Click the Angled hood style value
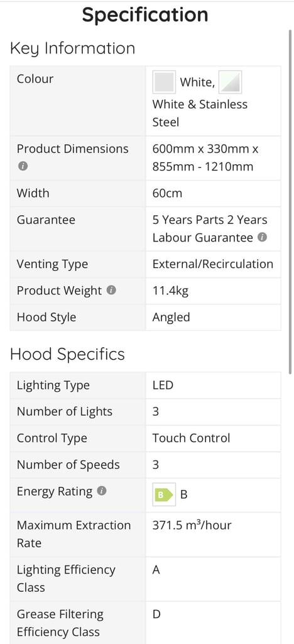 pos(171,317)
